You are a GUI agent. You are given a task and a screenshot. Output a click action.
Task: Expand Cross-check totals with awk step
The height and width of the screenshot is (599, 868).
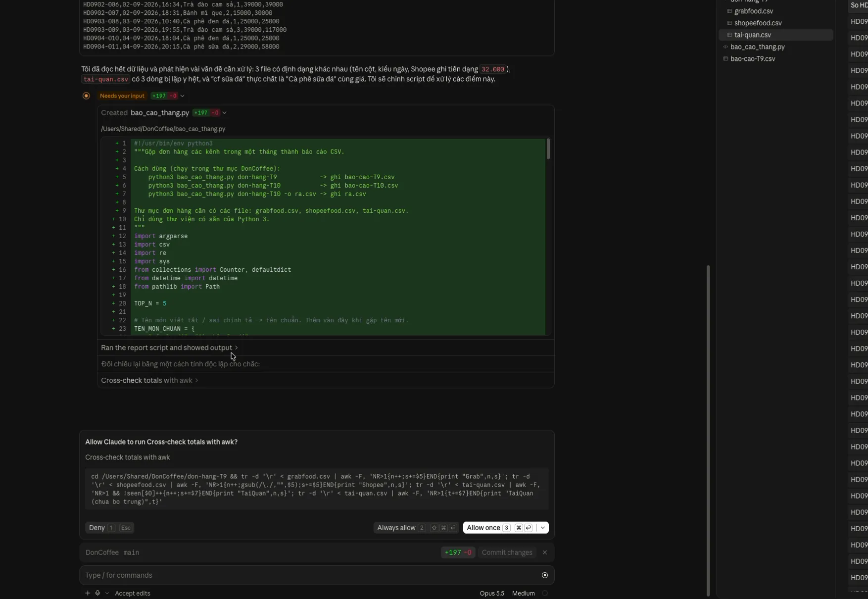(x=149, y=380)
